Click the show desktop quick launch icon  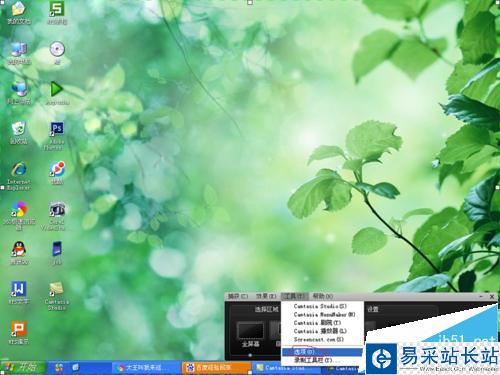point(76,367)
